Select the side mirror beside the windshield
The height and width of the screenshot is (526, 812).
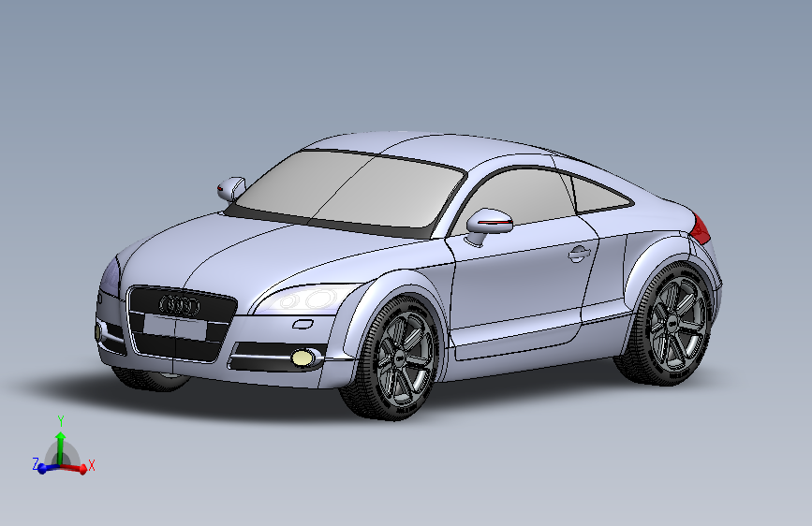[231, 189]
